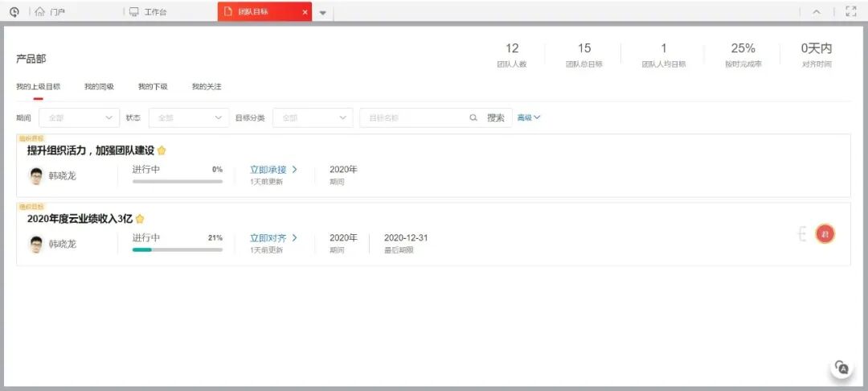This screenshot has width=868, height=391.
Task: Toggle star on 提升组织活力 goal
Action: click(162, 150)
